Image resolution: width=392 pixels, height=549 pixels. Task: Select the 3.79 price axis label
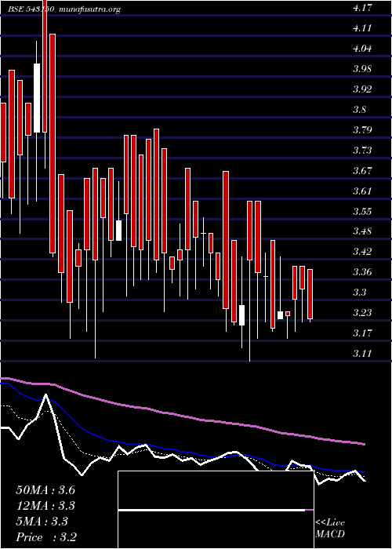pos(362,130)
